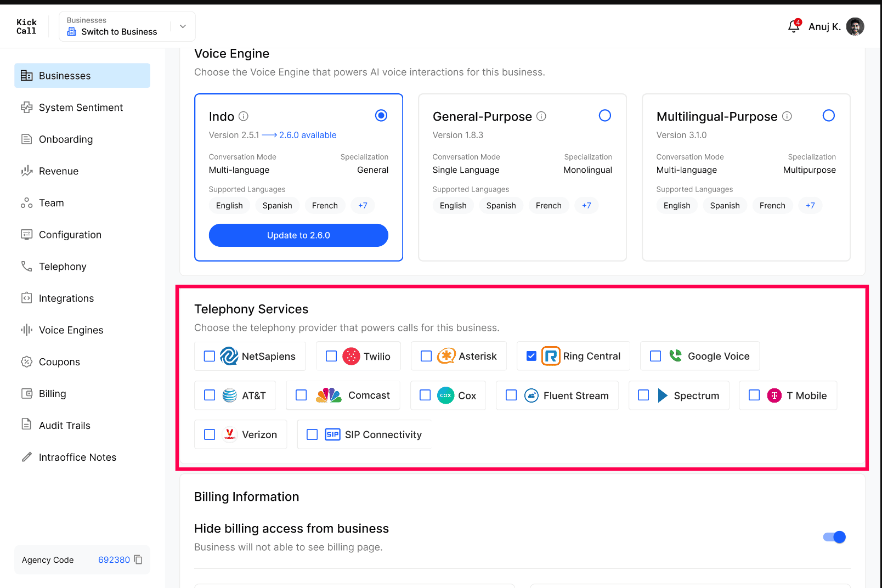Expand +7 languages under Multilingual-Purpose
The image size is (882, 588).
pos(810,206)
